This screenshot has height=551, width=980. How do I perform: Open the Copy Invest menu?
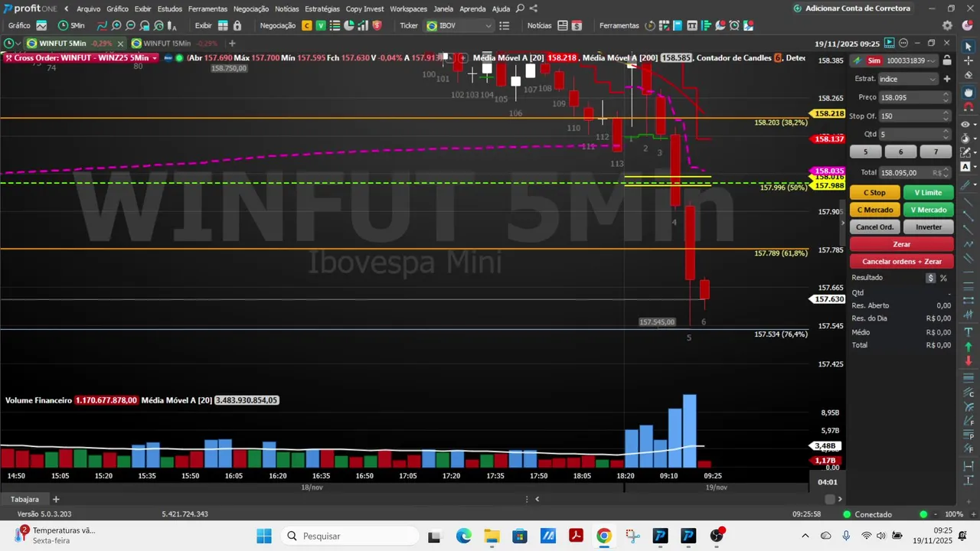click(x=364, y=8)
